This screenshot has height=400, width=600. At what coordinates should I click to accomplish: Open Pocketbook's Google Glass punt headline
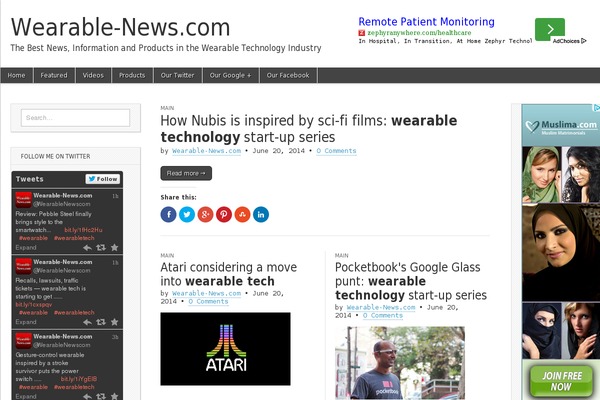[411, 281]
